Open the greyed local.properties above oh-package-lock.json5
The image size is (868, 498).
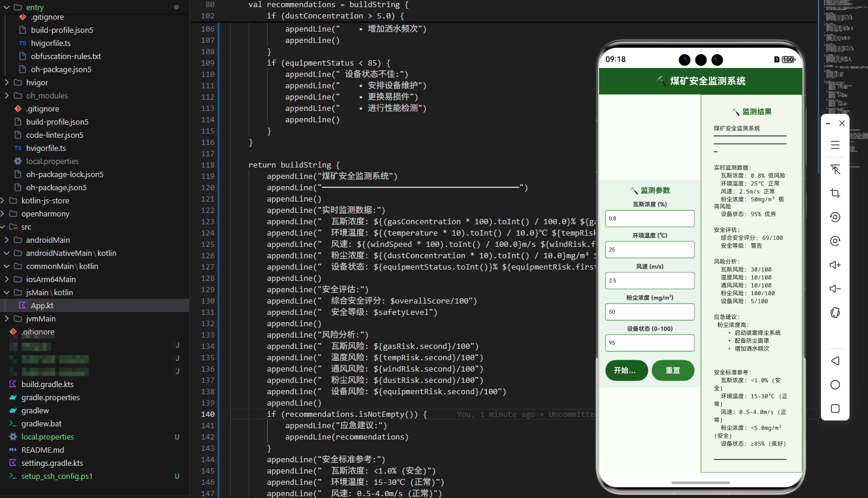click(52, 161)
